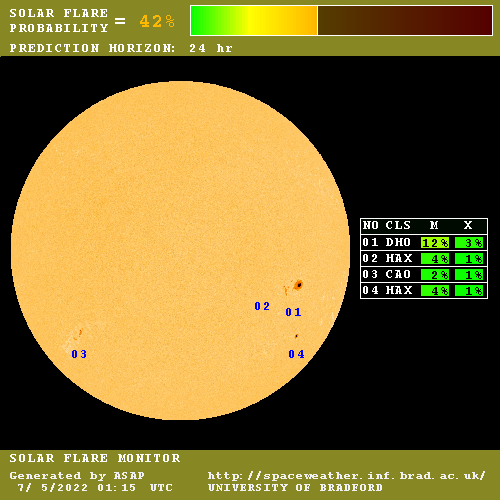Click the timestamp 7/5/2022 01:15 UTC

pos(95,488)
